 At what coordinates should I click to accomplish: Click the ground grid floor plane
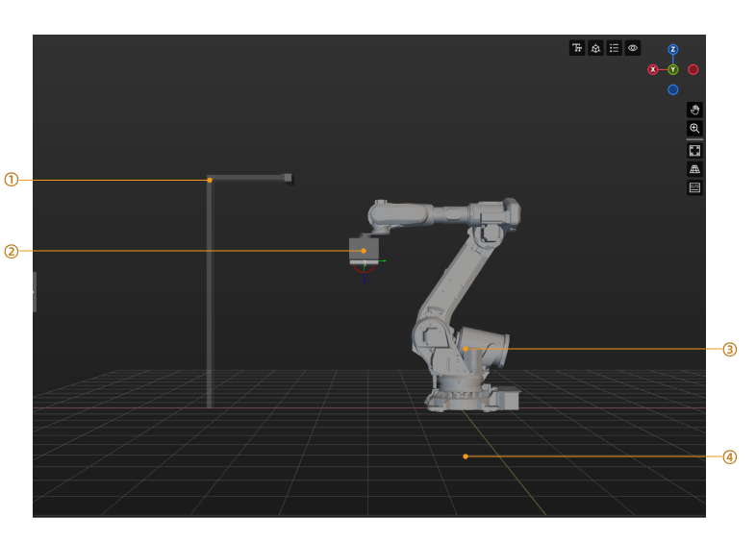pyautogui.click(x=466, y=456)
